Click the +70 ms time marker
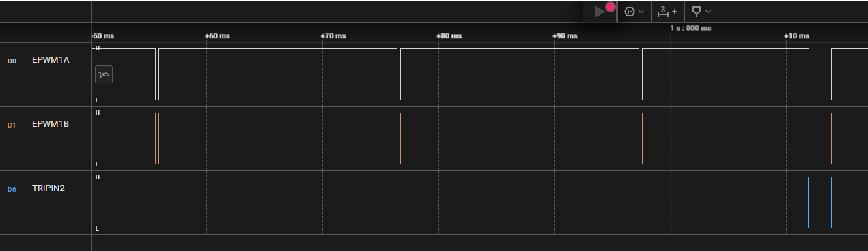 [333, 35]
